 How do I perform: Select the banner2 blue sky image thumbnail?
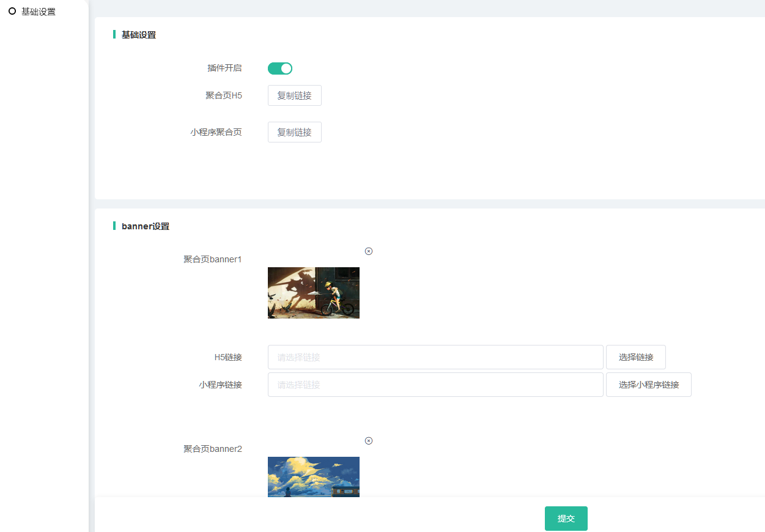click(314, 476)
